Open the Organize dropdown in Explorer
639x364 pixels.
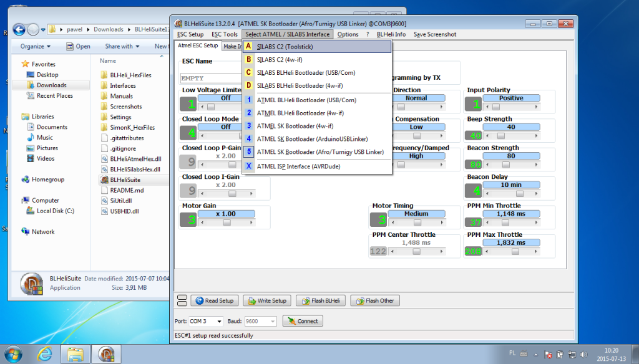[35, 46]
